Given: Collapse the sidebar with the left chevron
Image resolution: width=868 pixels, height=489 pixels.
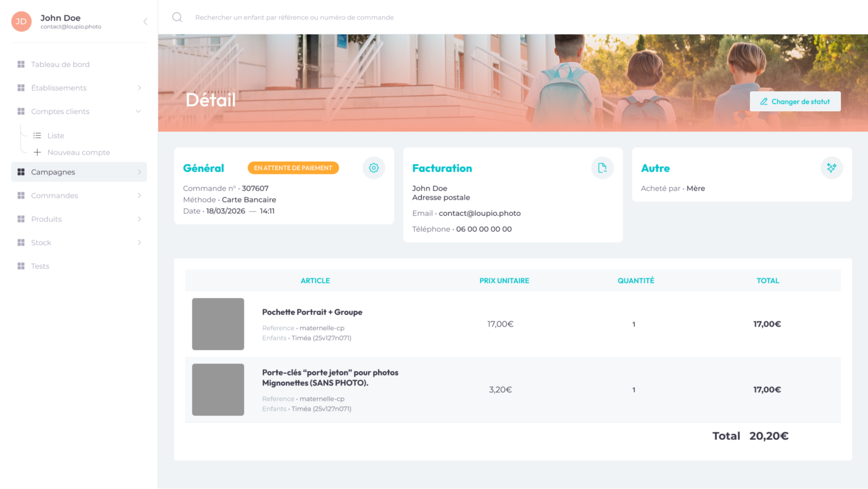Looking at the screenshot, I should click(145, 22).
